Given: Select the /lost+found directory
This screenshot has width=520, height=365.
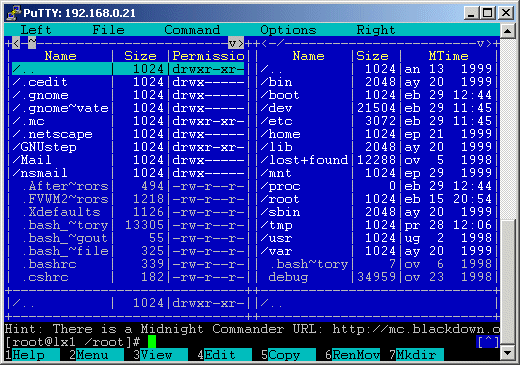Looking at the screenshot, I should click(x=376, y=160).
